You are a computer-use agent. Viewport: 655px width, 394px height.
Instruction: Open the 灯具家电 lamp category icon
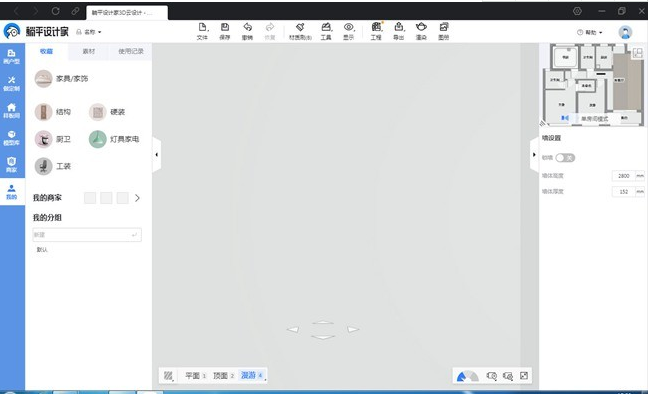pos(97,139)
